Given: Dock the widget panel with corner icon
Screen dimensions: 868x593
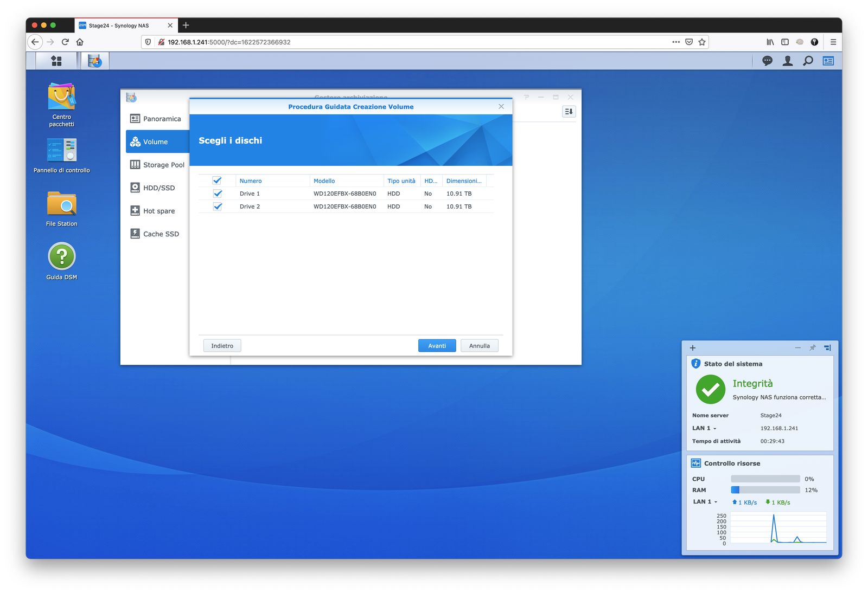Looking at the screenshot, I should (x=827, y=348).
